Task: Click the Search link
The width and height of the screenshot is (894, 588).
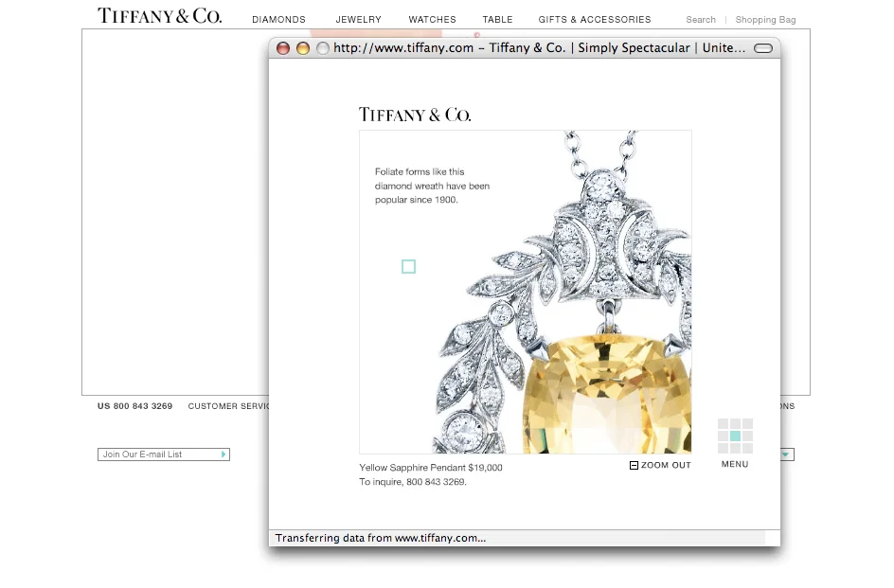Action: point(701,19)
